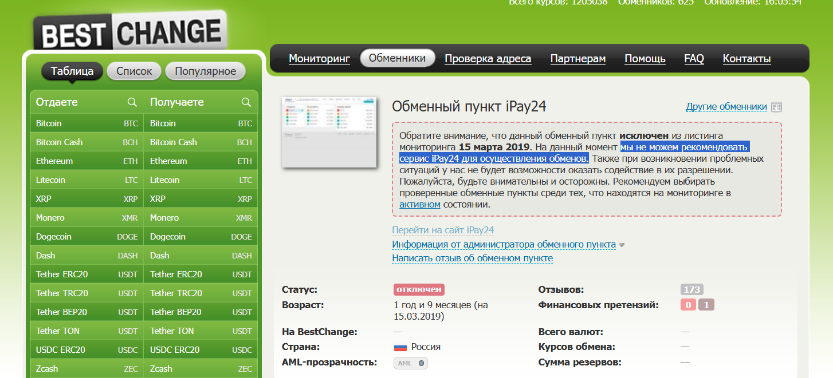833x378 pixels.
Task: Select Tether TRC20 in the Отдаете column
Action: pyautogui.click(x=87, y=293)
